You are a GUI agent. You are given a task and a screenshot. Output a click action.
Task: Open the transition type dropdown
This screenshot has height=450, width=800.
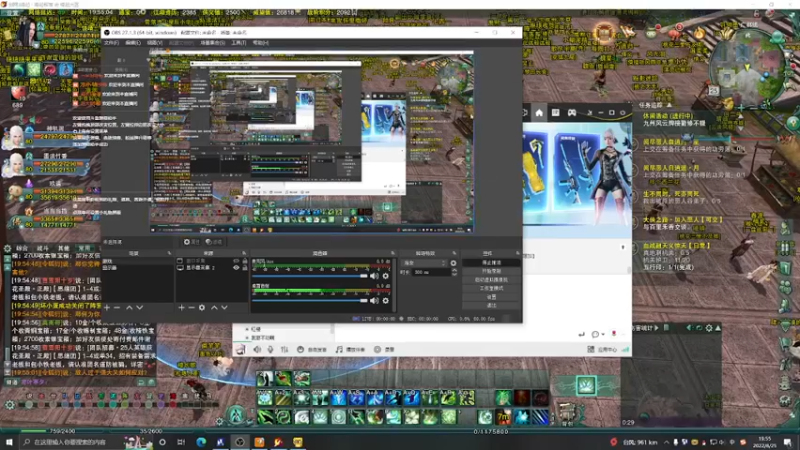click(424, 263)
